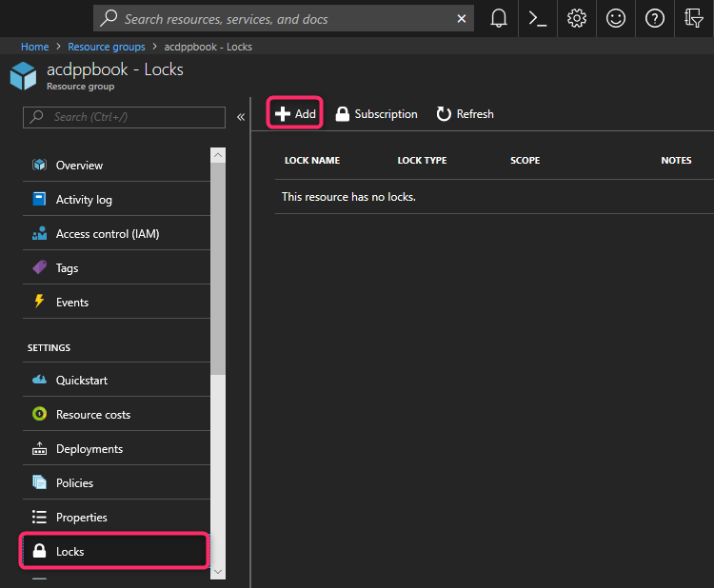Collapse the left menu with chevron

(241, 117)
